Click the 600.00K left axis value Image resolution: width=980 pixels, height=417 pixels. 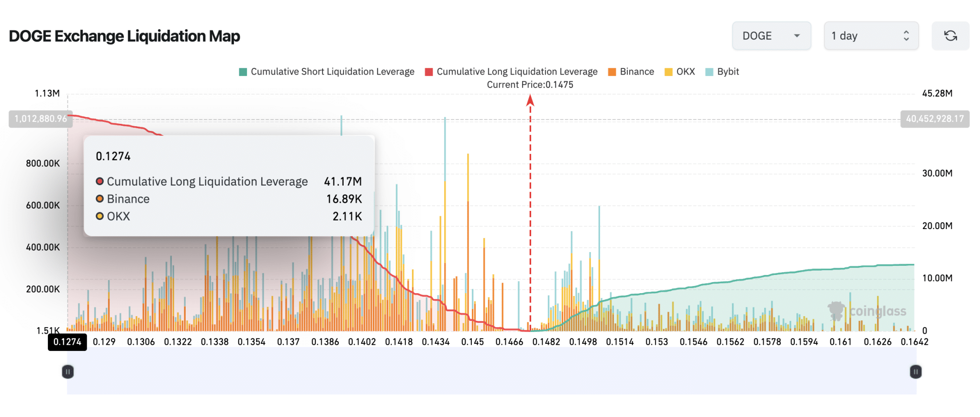pos(43,206)
